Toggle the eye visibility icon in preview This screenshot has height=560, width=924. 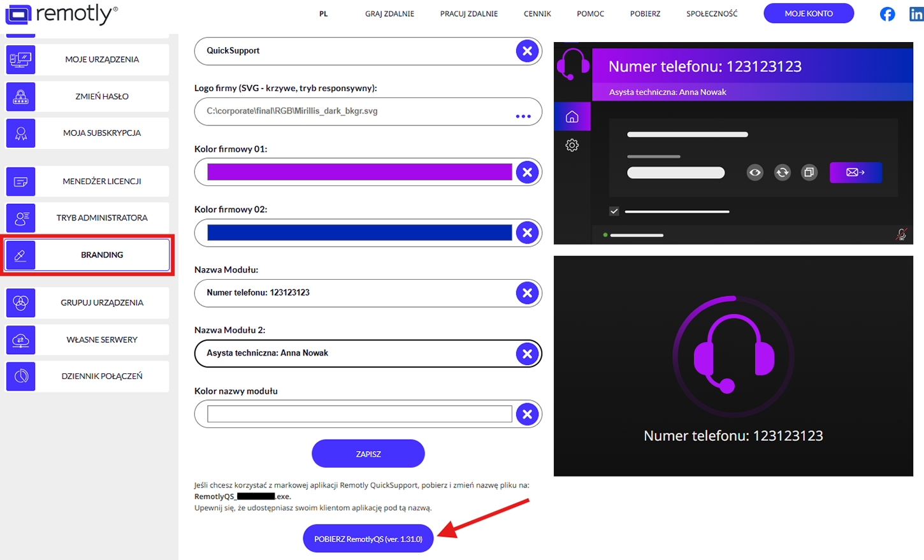pyautogui.click(x=754, y=173)
